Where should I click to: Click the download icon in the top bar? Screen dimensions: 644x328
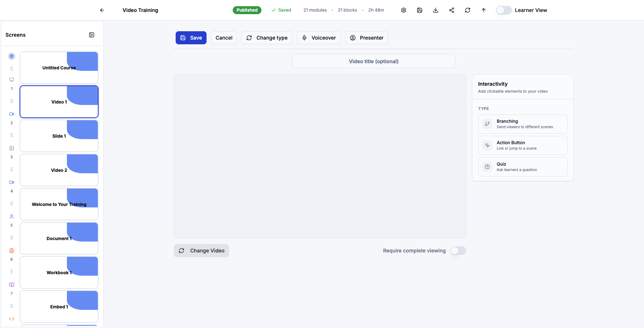coord(435,10)
